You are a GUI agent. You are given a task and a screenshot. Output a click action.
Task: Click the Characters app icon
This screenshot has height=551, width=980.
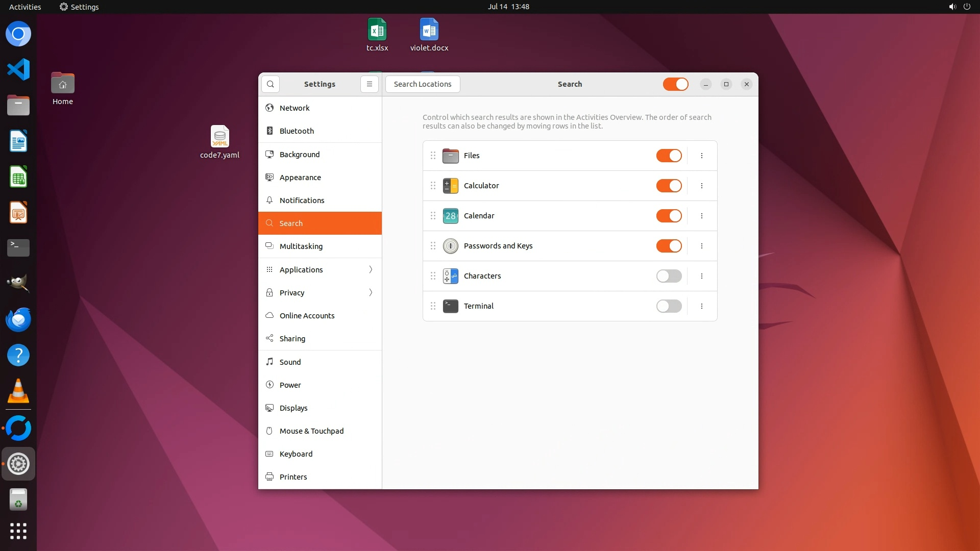tap(450, 276)
